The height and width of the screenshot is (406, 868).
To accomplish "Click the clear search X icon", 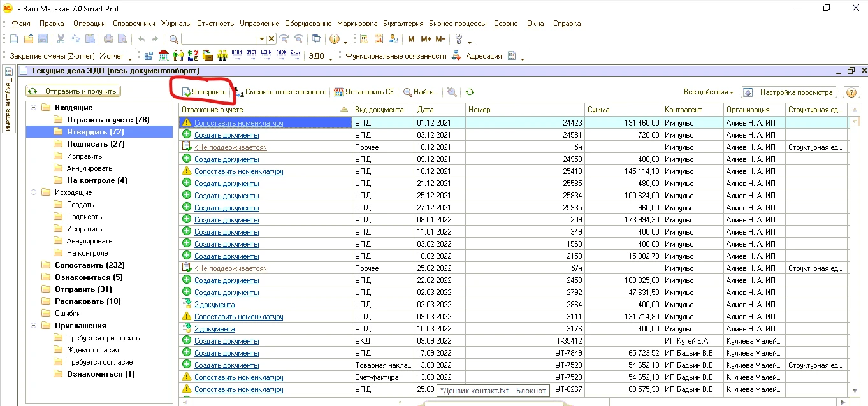I will (x=271, y=39).
